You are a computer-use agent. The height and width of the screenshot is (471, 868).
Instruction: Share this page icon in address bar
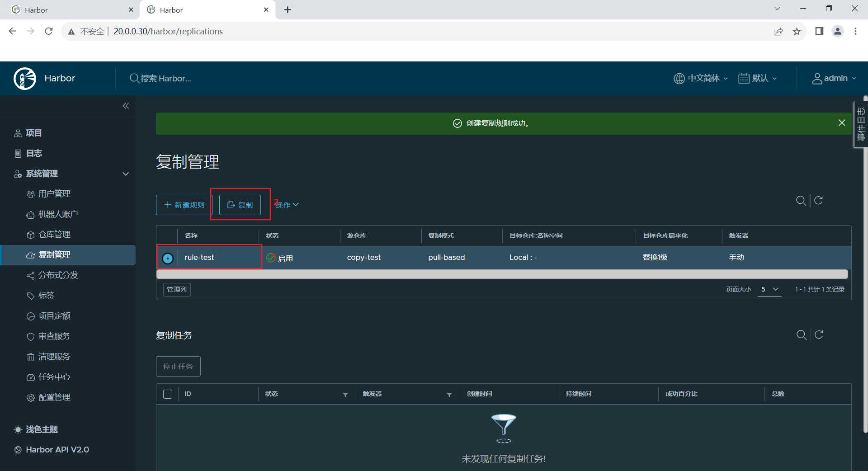(x=778, y=31)
